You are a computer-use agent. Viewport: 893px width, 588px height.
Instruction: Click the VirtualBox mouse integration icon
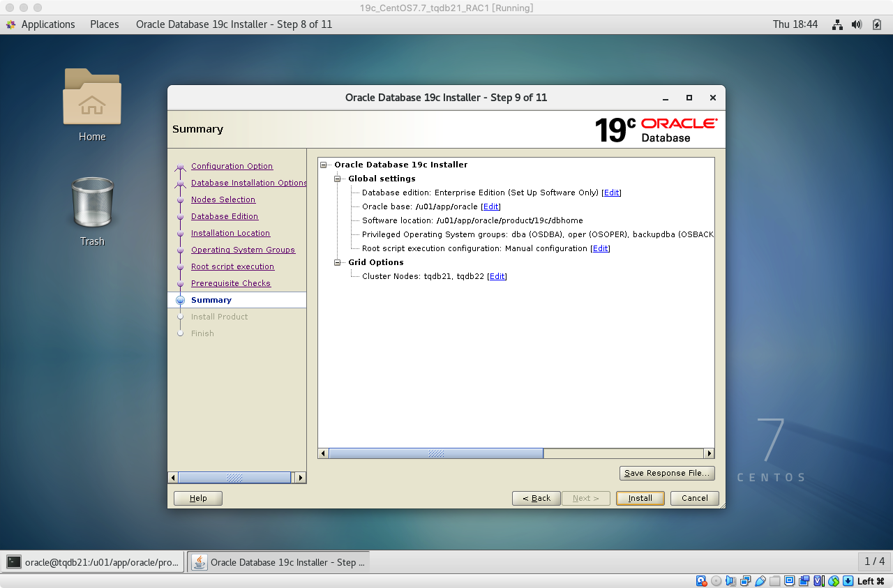click(833, 581)
